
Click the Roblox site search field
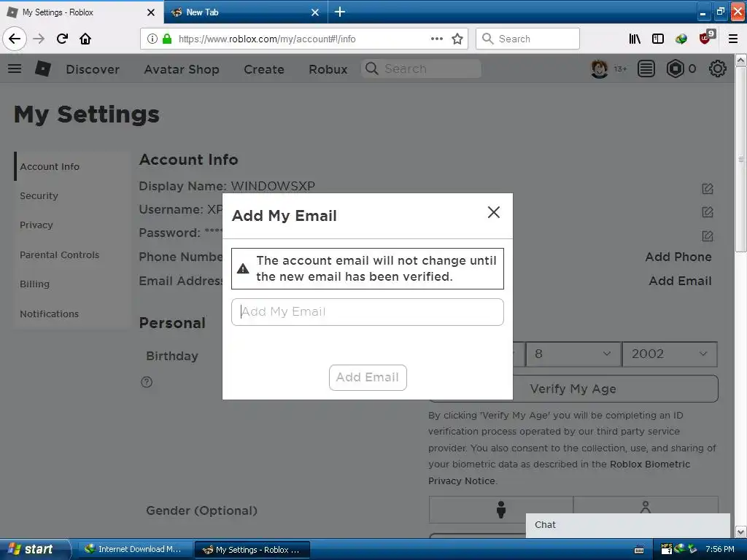[x=421, y=69]
